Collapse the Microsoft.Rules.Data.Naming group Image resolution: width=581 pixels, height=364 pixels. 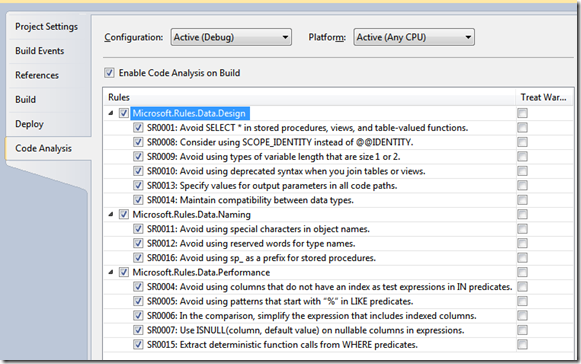click(110, 214)
